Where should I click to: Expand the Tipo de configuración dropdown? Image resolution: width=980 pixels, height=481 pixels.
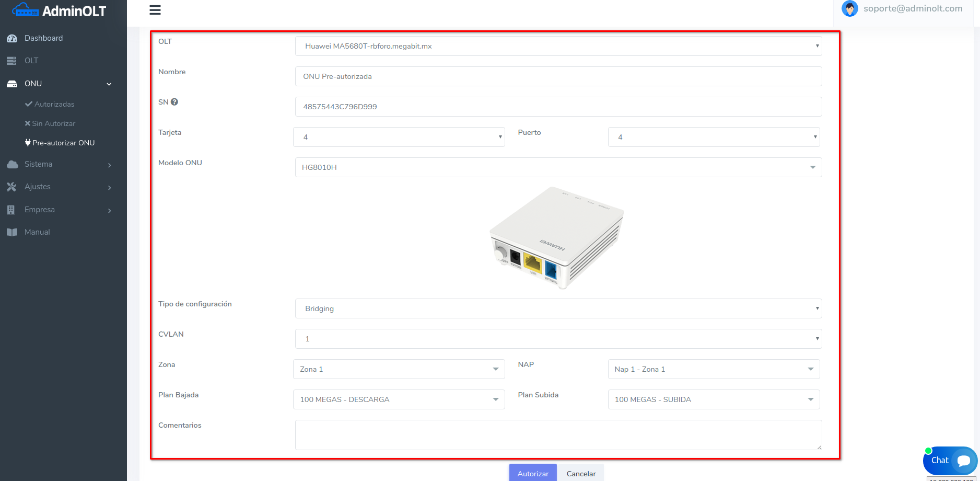(558, 308)
